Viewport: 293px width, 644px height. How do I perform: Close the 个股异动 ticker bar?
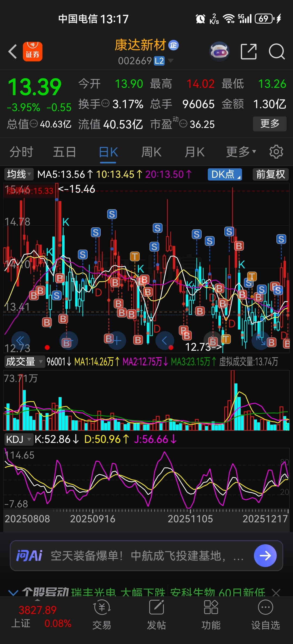(276, 593)
